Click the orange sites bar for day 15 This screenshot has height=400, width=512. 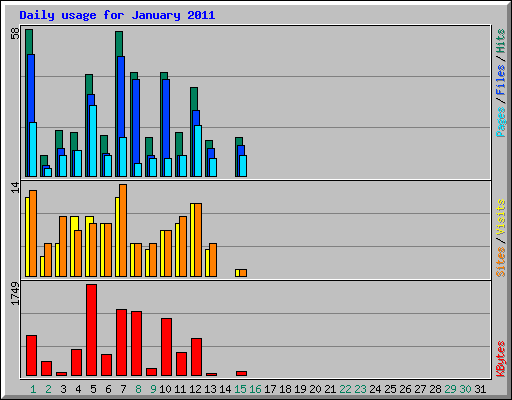243,273
